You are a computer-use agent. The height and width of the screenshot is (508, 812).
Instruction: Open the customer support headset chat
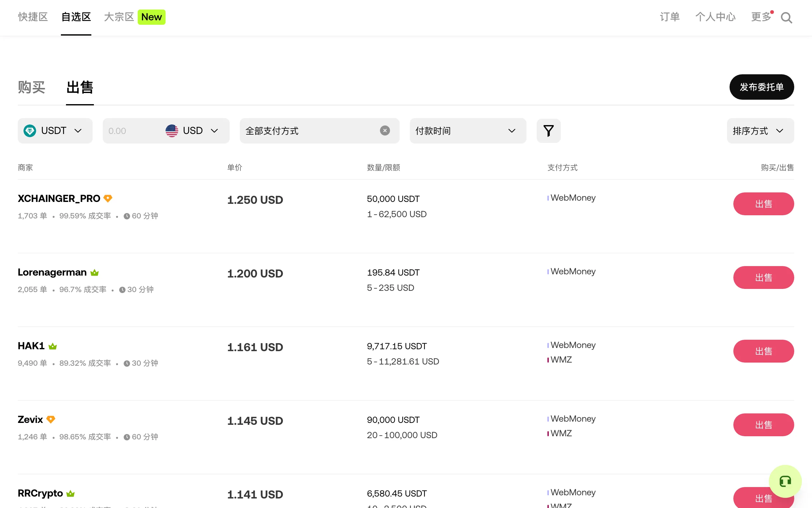point(785,481)
